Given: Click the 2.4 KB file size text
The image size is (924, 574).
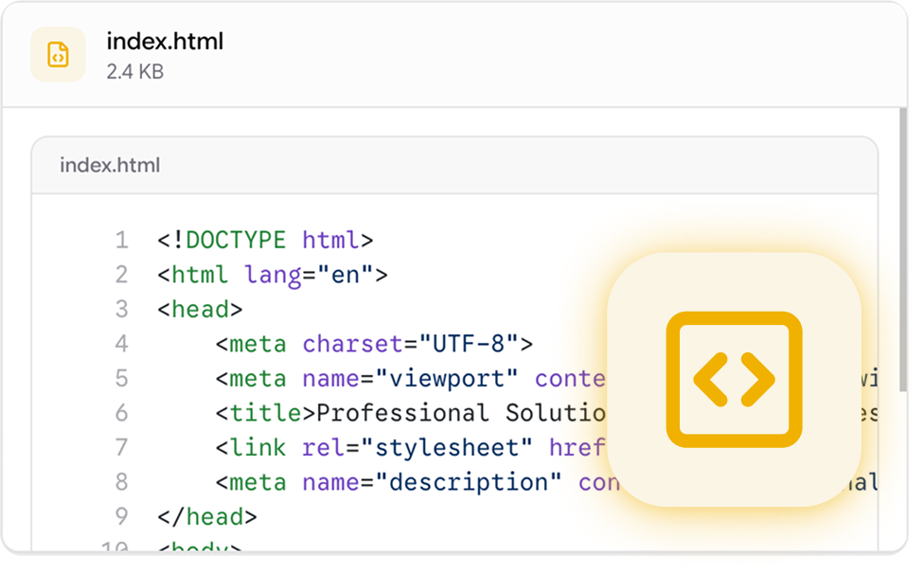Looking at the screenshot, I should pos(134,72).
